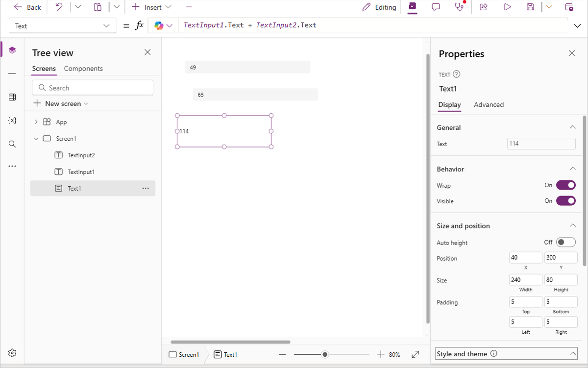Viewport: 588px width, 368px height.
Task: Collapse the Screen1 tree node
Action: 36,139
